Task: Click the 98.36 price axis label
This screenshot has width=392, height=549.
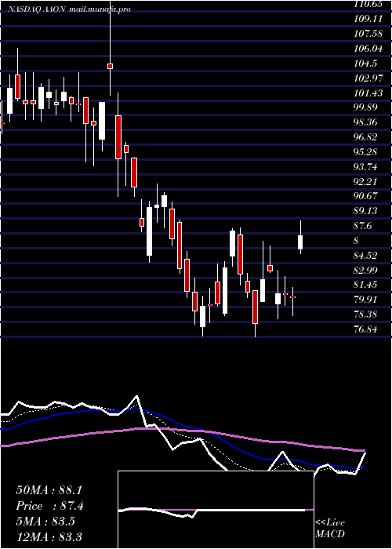Action: 367,122
